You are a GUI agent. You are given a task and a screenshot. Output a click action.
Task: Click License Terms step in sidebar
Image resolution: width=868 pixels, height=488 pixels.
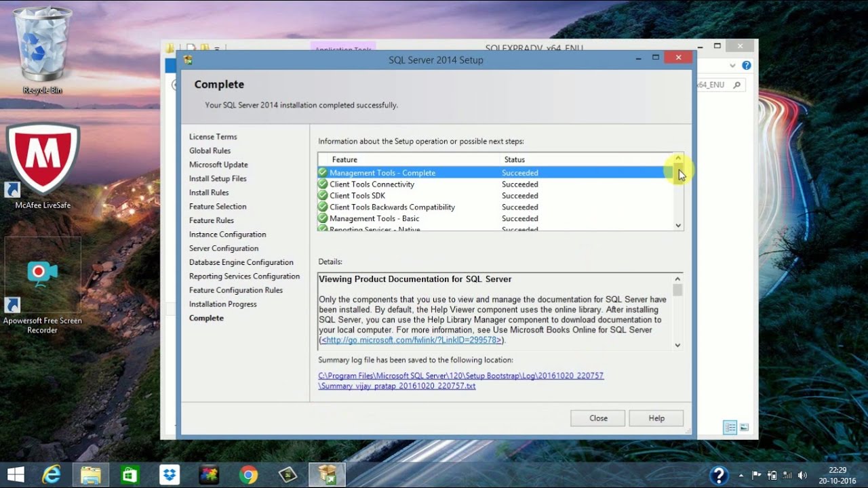(x=213, y=137)
